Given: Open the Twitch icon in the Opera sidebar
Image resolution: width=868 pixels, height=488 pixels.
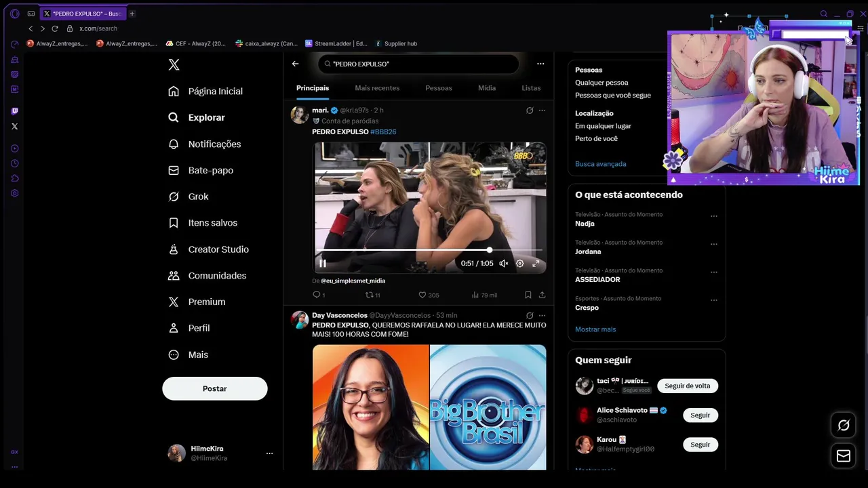Looking at the screenshot, I should point(14,111).
